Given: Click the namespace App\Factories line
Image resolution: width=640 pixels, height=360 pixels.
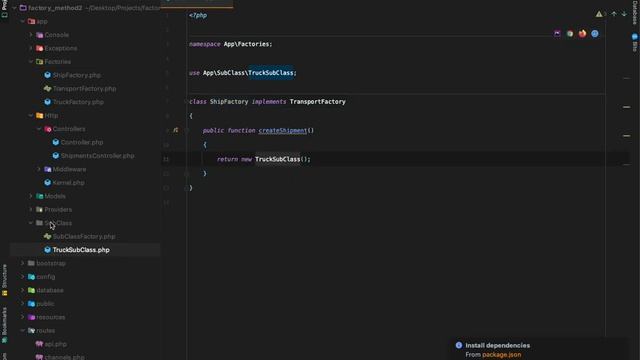Looking at the screenshot, I should (x=231, y=44).
